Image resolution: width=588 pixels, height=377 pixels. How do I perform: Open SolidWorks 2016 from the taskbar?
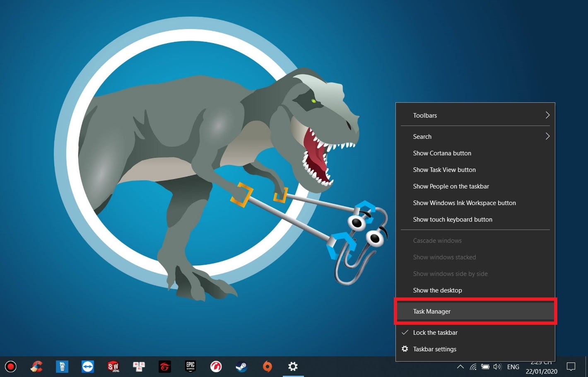pos(113,367)
